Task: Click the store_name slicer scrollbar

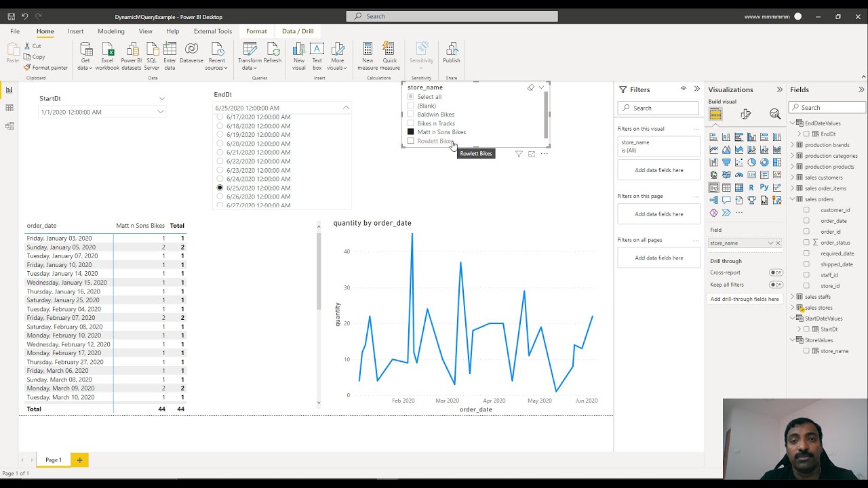Action: pos(546,114)
